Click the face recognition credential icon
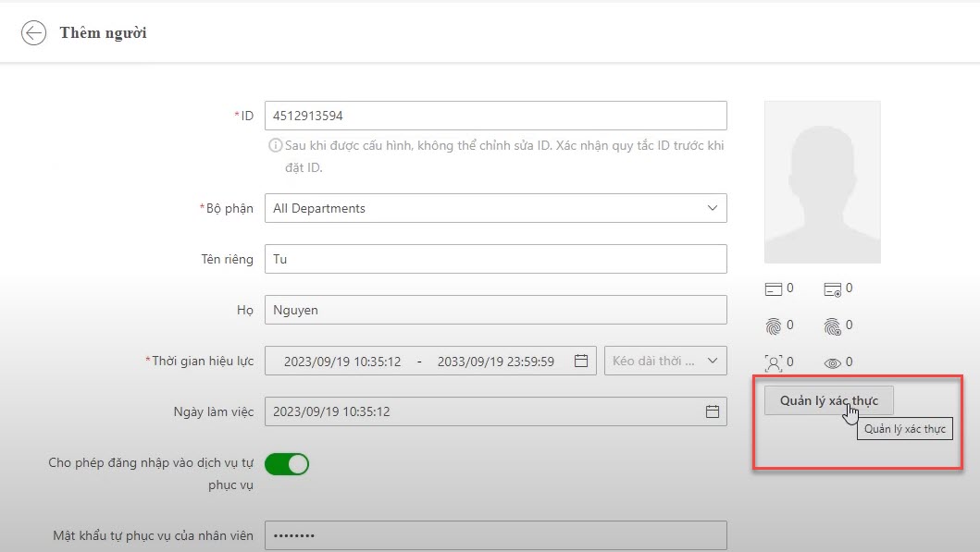 click(x=774, y=362)
